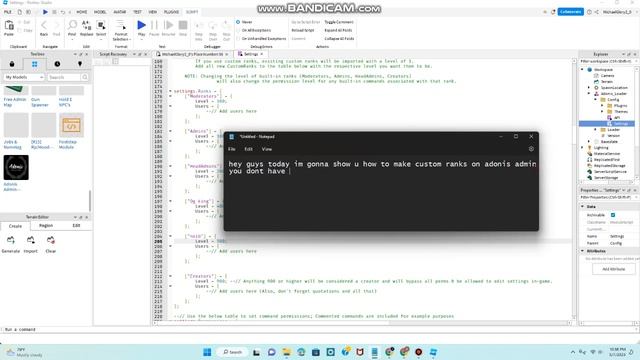640x360 pixels.
Task: Switch to Terrain Editor Region tab
Action: (46, 225)
